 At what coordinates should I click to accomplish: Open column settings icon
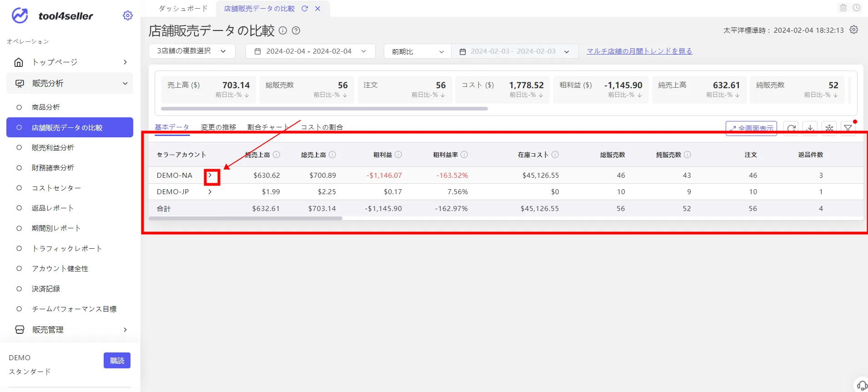(829, 128)
